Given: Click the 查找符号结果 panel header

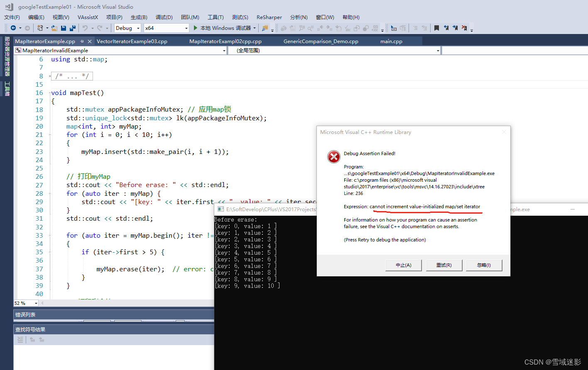Looking at the screenshot, I should (113, 330).
